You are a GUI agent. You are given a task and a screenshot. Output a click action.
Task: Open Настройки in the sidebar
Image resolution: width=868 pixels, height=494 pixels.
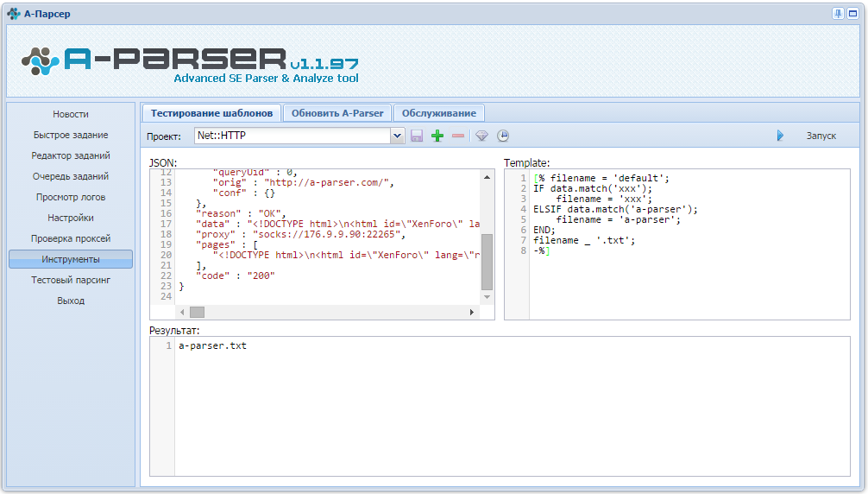pos(70,218)
